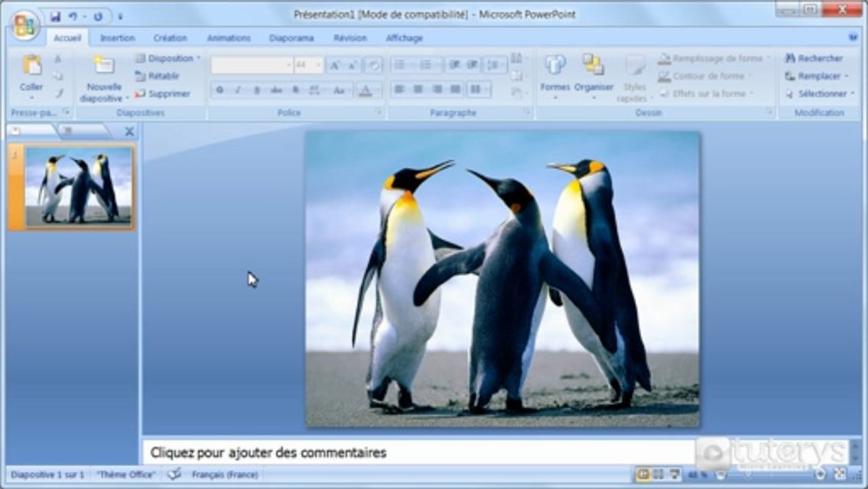Switch to the Révision ribbon tab

click(x=350, y=38)
